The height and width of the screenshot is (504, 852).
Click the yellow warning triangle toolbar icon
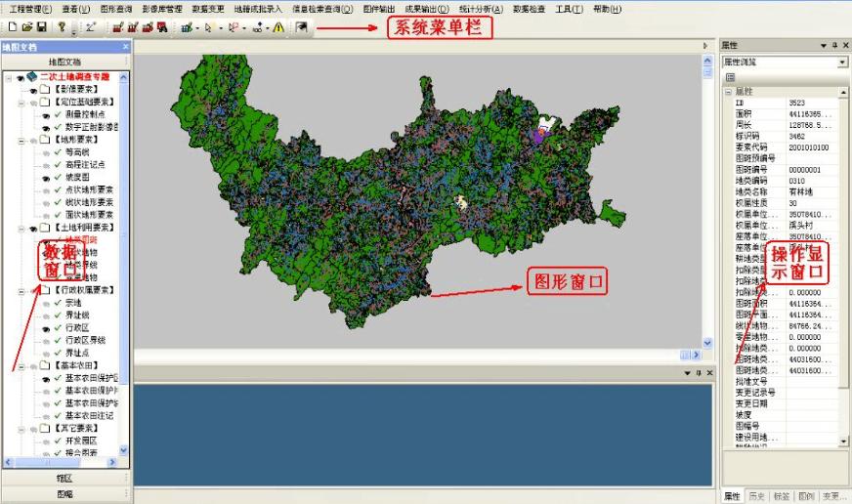278,27
